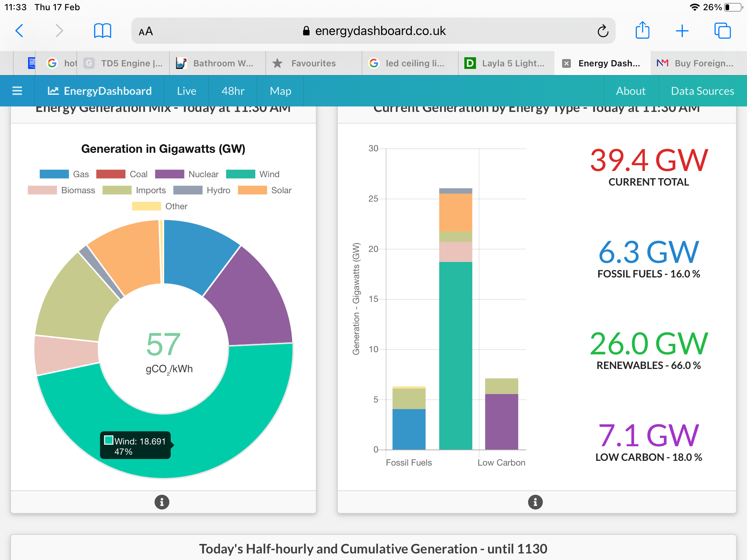The image size is (747, 560).
Task: Close the Energy Dash tab
Action: point(566,63)
